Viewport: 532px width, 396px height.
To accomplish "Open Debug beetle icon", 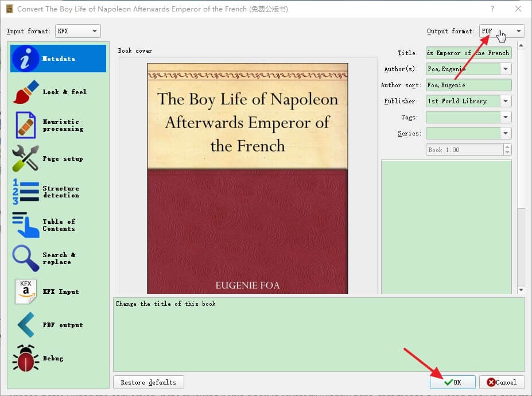I will point(25,358).
